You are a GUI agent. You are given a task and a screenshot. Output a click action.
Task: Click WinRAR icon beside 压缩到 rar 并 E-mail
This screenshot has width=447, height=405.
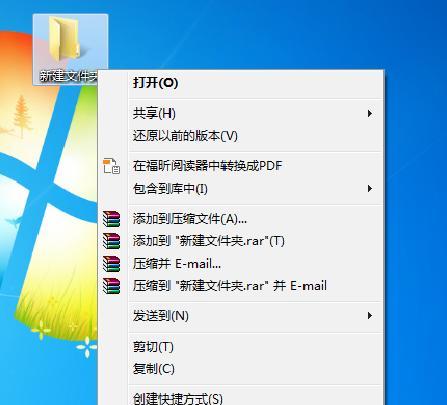click(x=111, y=286)
